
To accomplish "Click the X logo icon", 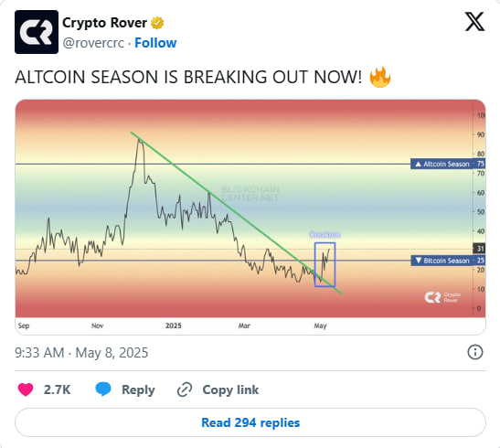I will [474, 22].
